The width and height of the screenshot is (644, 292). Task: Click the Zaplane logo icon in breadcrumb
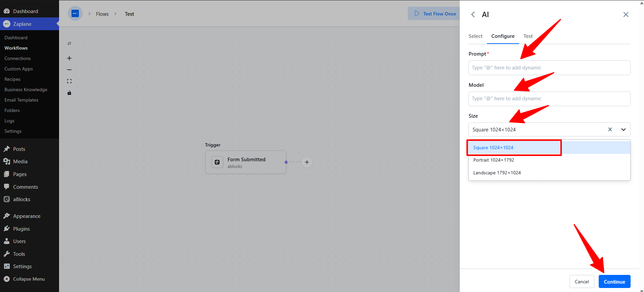point(75,14)
